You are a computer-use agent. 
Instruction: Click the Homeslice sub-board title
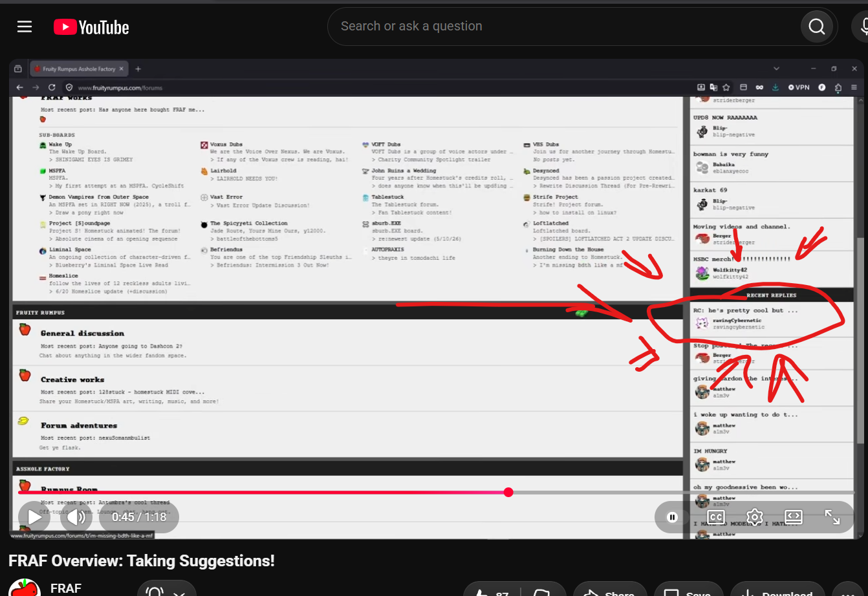click(63, 276)
